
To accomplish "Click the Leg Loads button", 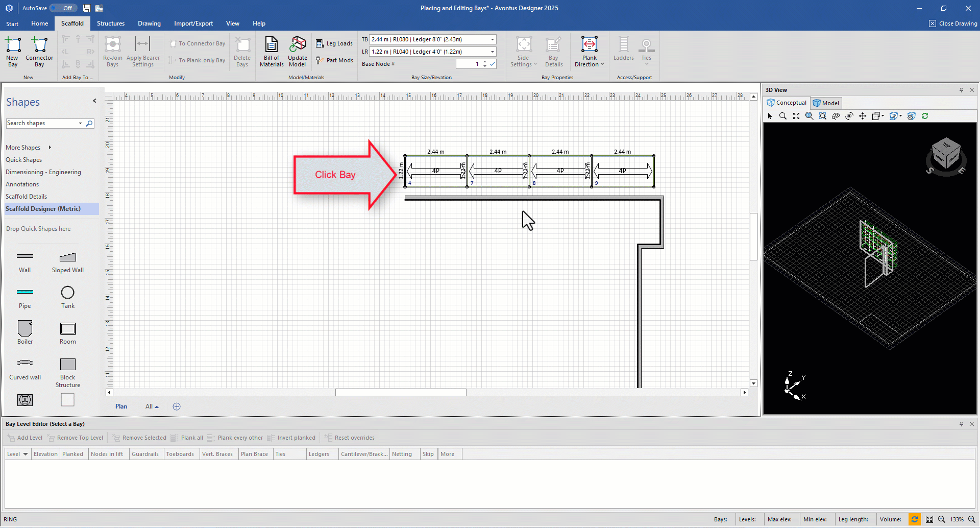I will point(334,43).
